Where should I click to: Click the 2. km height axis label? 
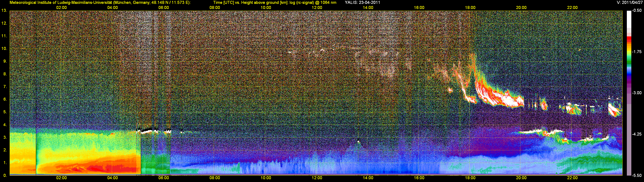click(x=5, y=150)
